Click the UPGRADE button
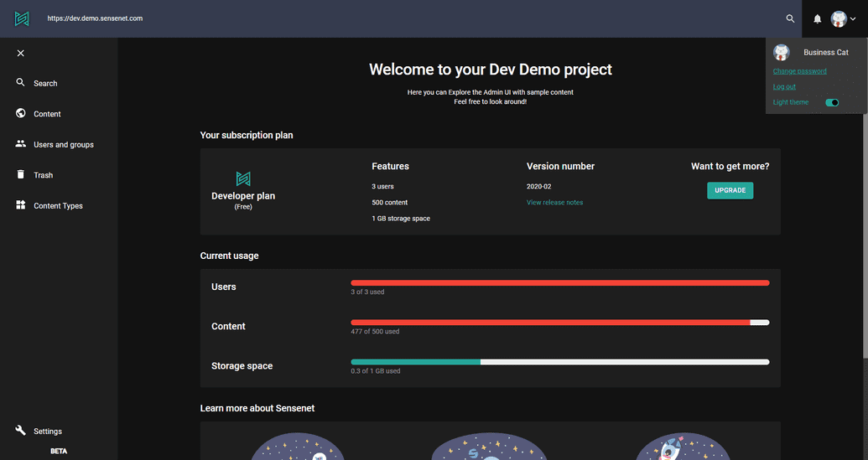Screen dimensions: 868x460 (x=730, y=190)
